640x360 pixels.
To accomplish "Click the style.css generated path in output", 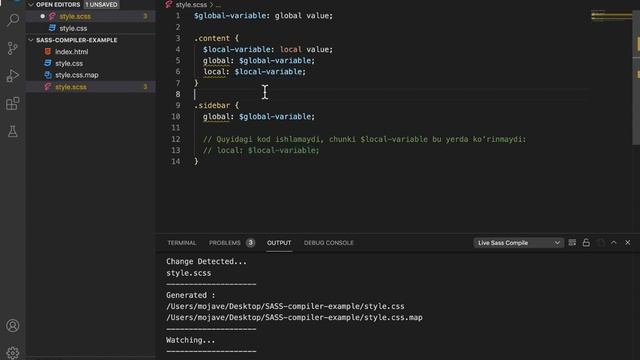I will pos(285,306).
